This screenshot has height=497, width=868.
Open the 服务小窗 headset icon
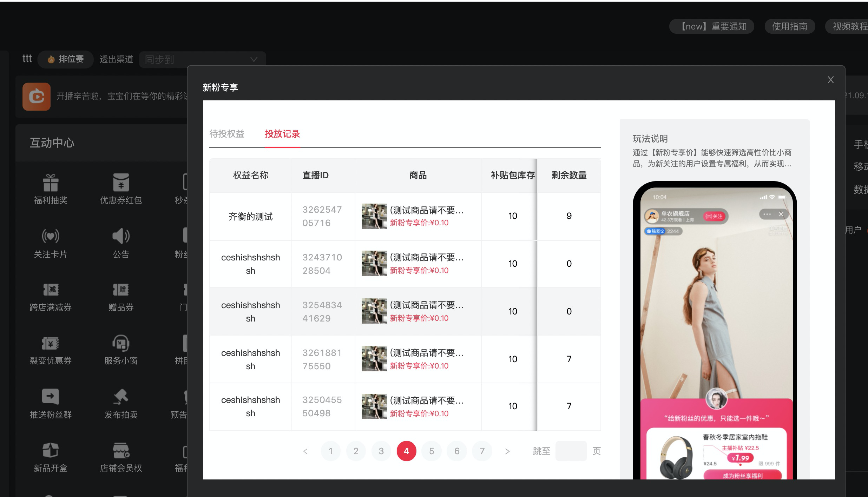point(121,343)
